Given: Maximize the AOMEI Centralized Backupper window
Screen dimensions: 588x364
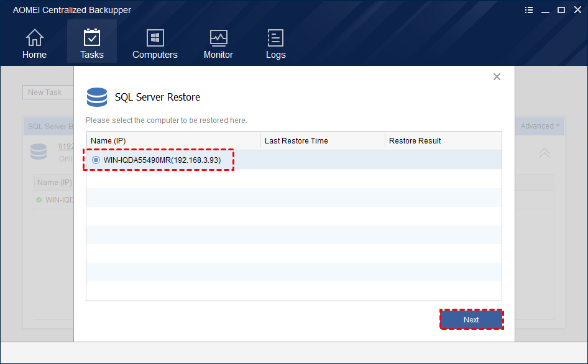Looking at the screenshot, I should point(561,10).
